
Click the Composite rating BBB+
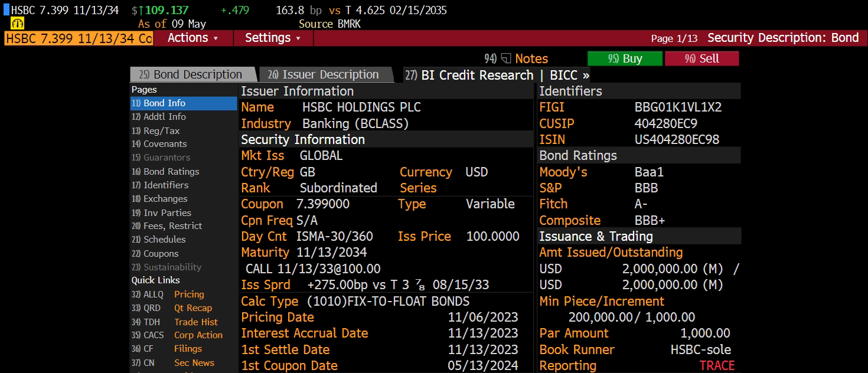[x=650, y=221]
